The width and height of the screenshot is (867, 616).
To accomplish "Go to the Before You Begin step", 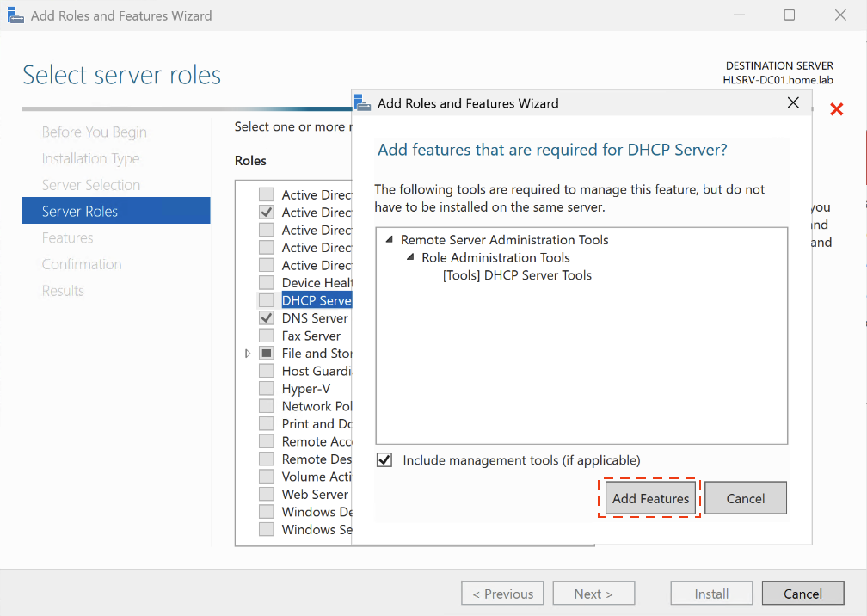I will (94, 132).
